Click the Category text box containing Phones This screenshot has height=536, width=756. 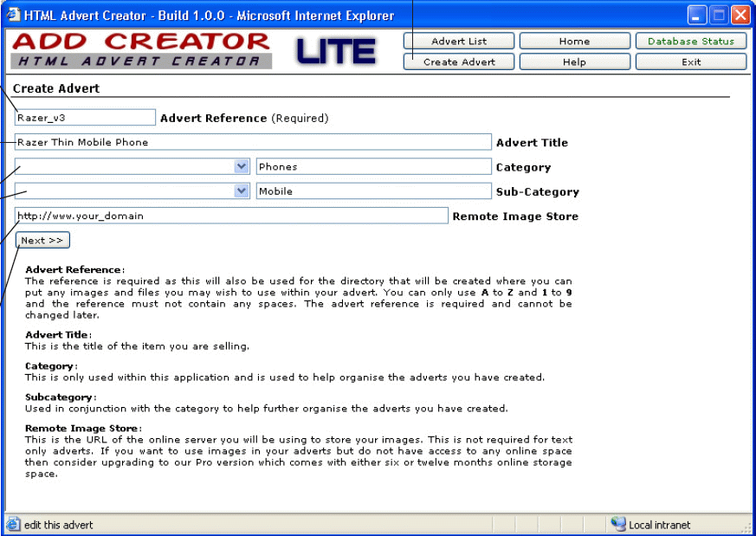373,166
